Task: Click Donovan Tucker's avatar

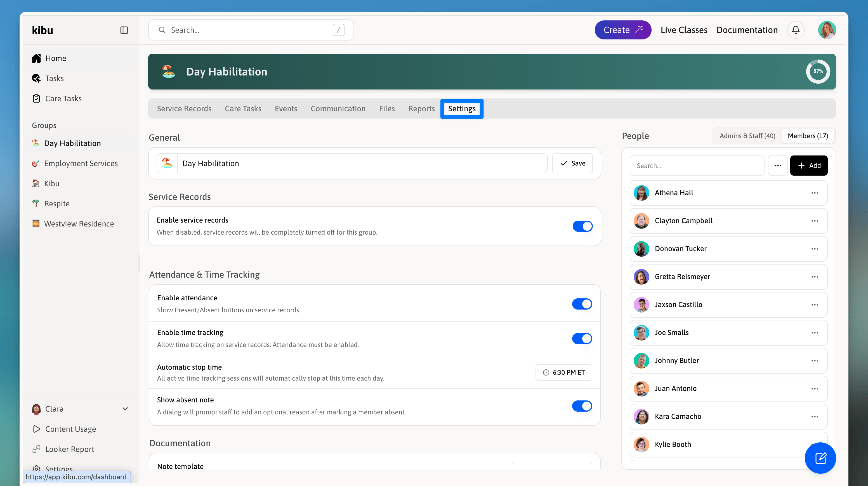Action: tap(641, 249)
